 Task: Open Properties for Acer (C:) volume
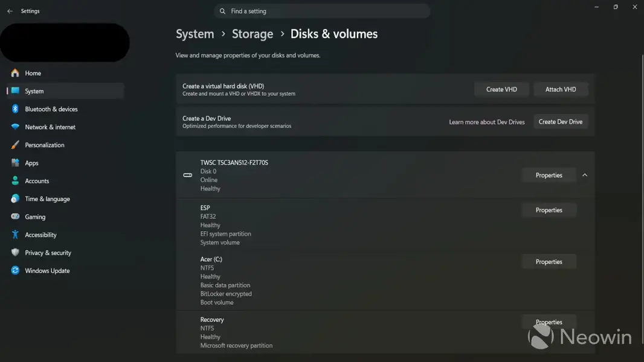(x=549, y=262)
